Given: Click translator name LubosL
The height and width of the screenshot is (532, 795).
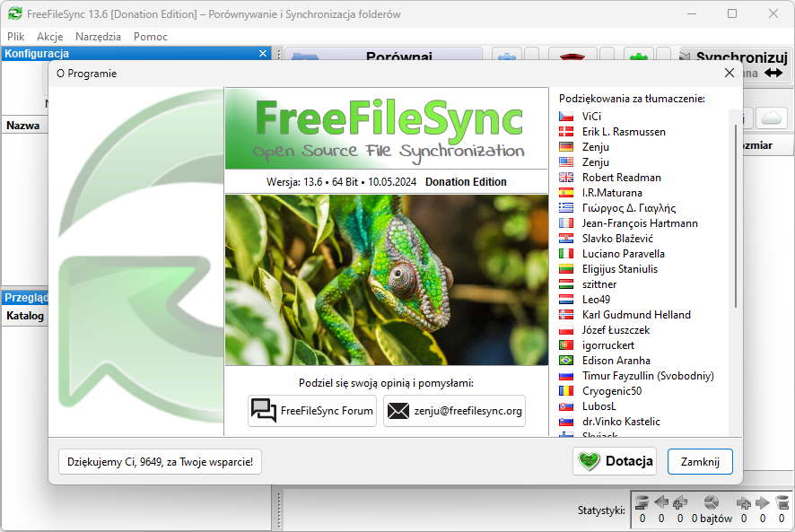Looking at the screenshot, I should [x=598, y=406].
